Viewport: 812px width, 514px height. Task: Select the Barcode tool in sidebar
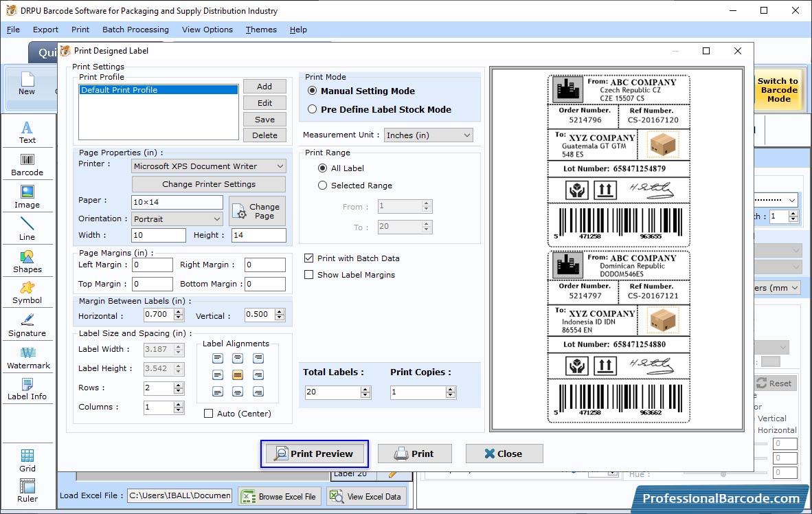27,165
